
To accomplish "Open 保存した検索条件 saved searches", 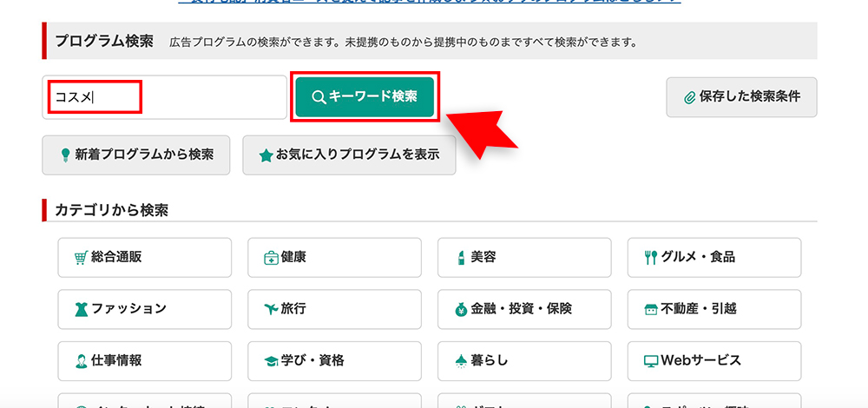I will 742,97.
